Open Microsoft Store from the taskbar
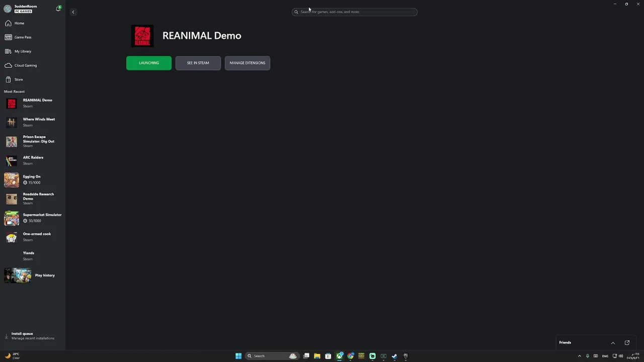 (328, 356)
